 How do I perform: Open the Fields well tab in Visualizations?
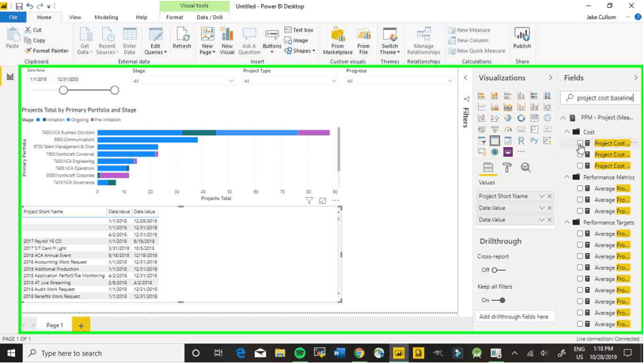488,167
